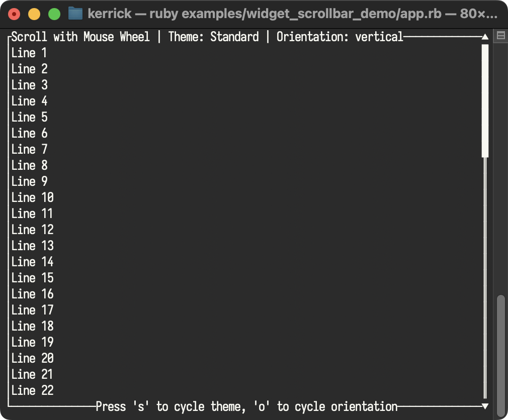Click the text 'Line 10'
This screenshot has height=420, width=508.
coord(32,197)
